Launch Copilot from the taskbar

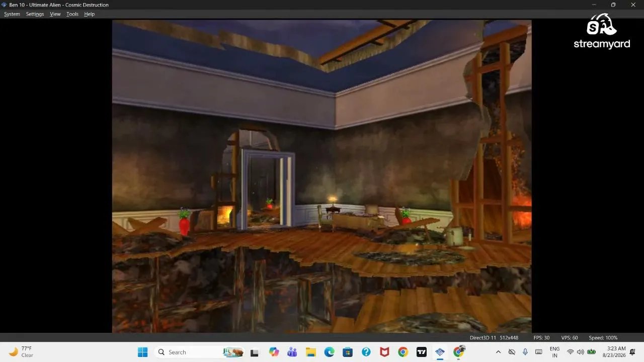(x=274, y=352)
